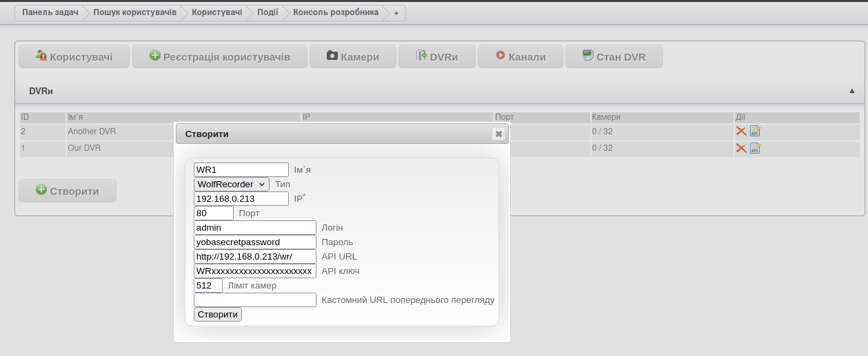Delete the Our DVR row
The image size is (868, 356).
coord(741,148)
